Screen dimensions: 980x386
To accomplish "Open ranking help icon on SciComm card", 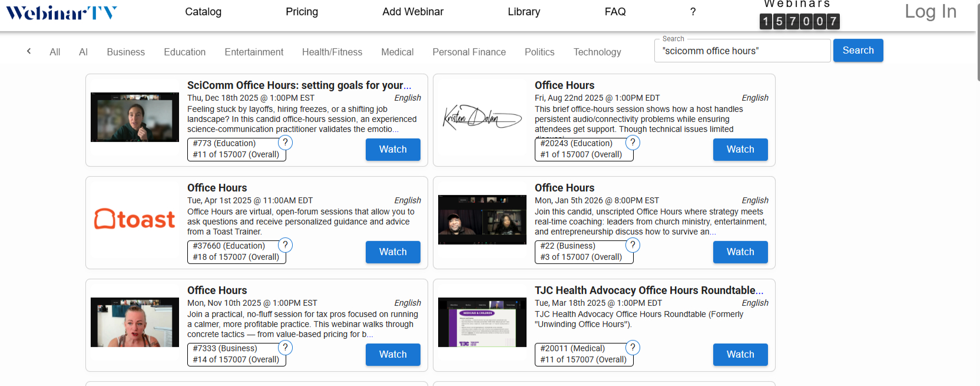I will 285,143.
